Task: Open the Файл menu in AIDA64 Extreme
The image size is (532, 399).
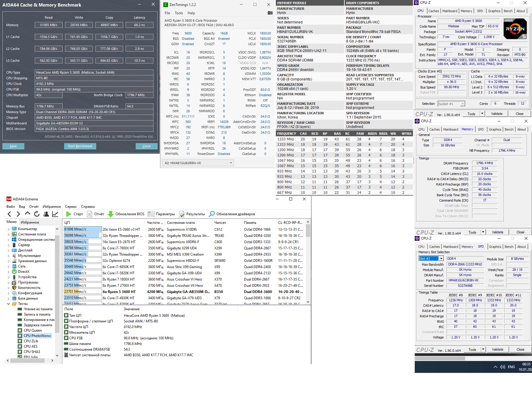Action: tap(10, 207)
